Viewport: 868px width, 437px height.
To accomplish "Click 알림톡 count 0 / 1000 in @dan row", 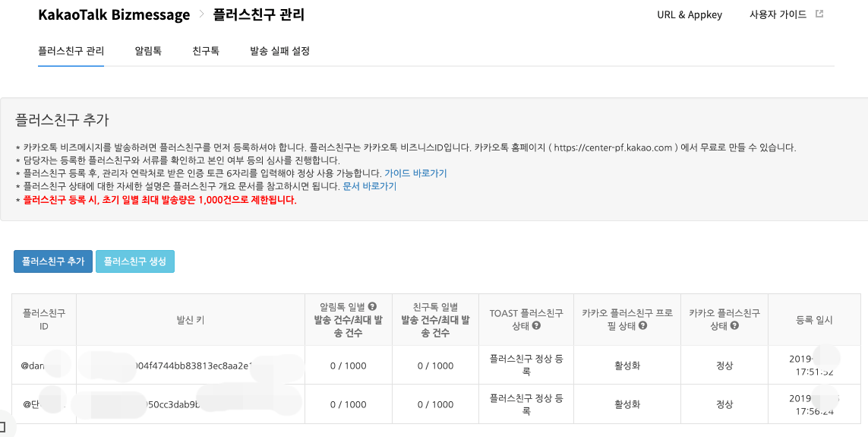I will click(349, 366).
